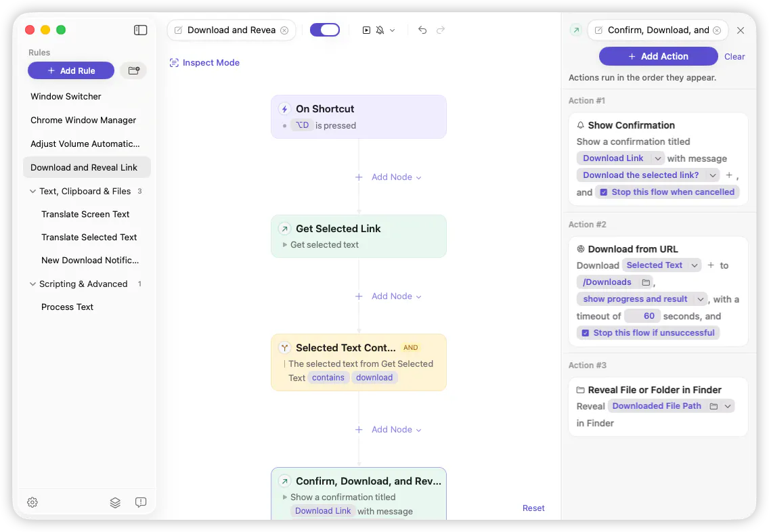Click the layers stack icon in sidebar footer
This screenshot has height=532, width=769.
tap(115, 502)
